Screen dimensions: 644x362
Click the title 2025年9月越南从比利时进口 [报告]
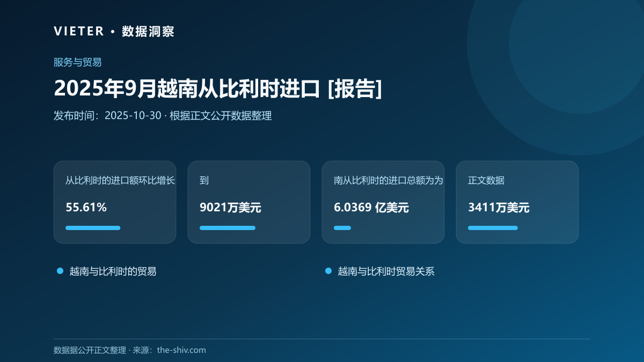(218, 89)
